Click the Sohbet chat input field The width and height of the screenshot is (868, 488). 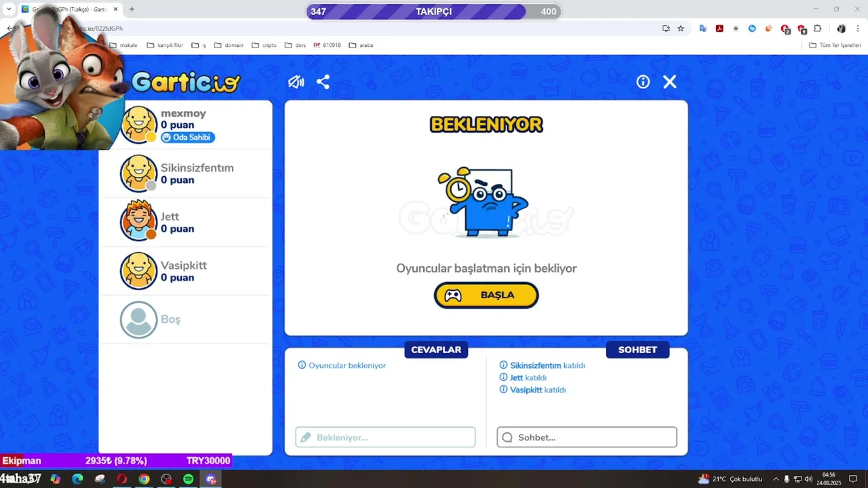coord(587,437)
